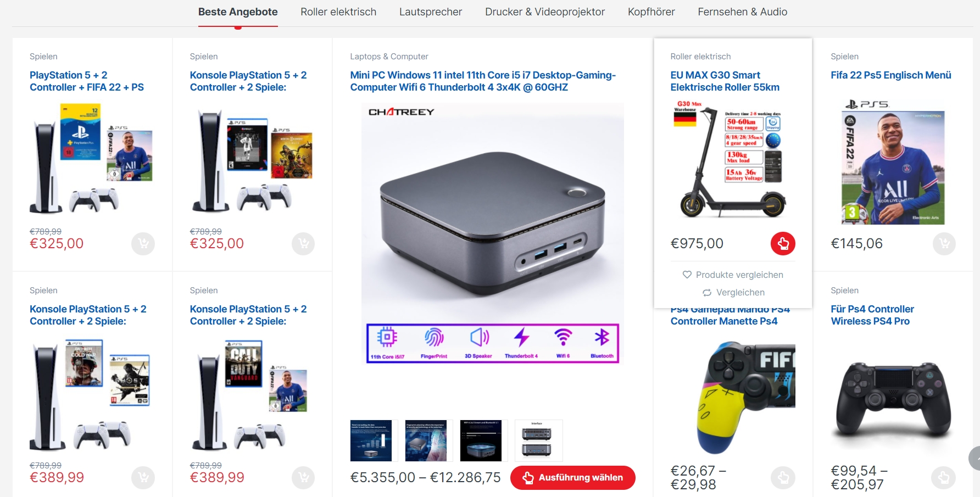Add PlayStation 5 FIFA 22 bundle to cart
Image resolution: width=980 pixels, height=497 pixels.
[x=143, y=243]
